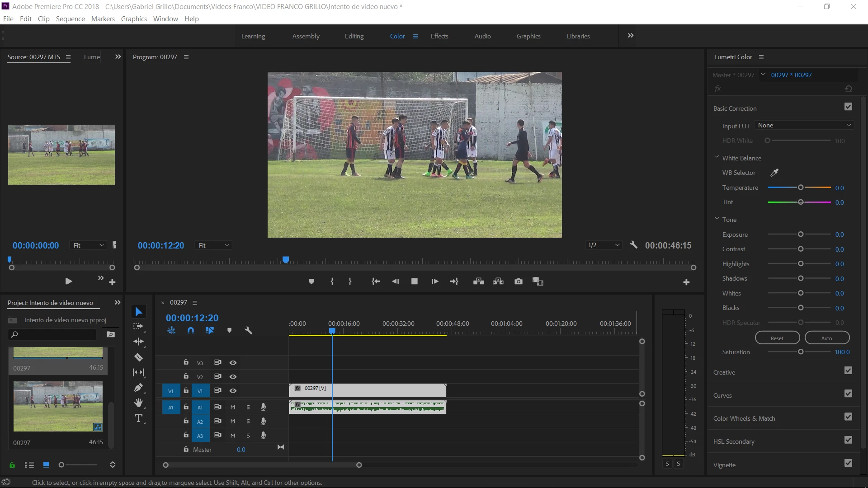Open the Sequence menu
The image size is (868, 488).
coord(70,19)
